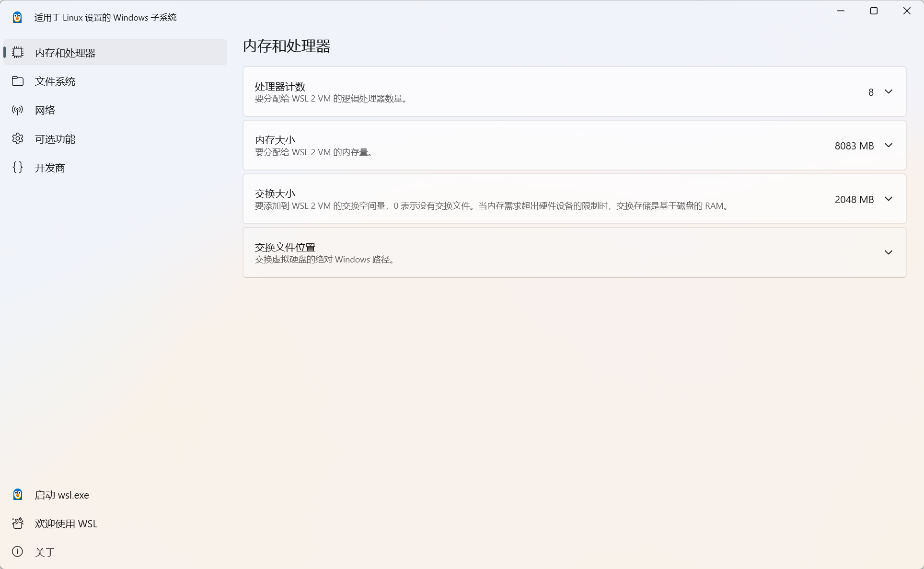
Task: Expand the 交换大小 setting
Action: [x=888, y=199]
